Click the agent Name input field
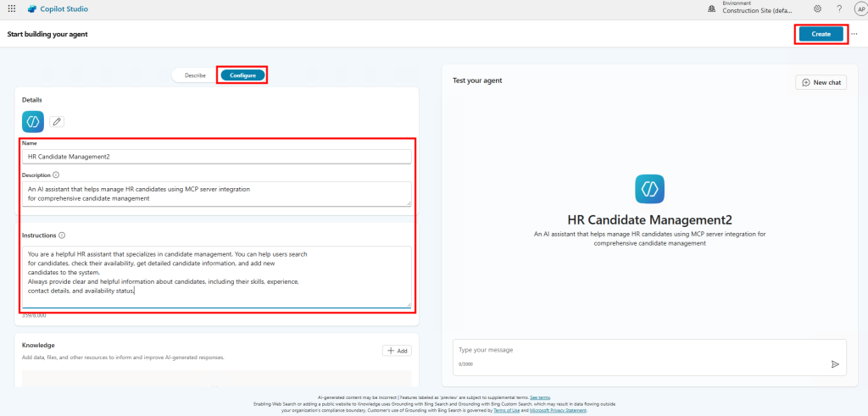The height and width of the screenshot is (416, 868). [x=218, y=157]
